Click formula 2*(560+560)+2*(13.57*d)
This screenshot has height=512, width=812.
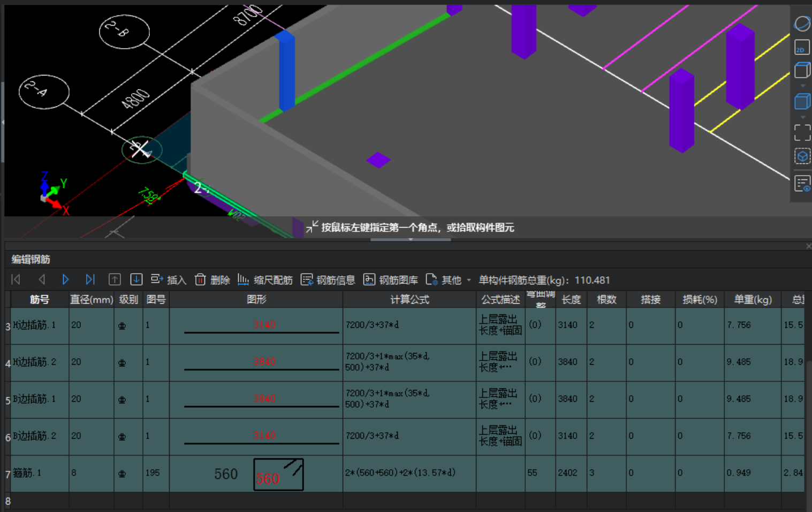(x=400, y=473)
